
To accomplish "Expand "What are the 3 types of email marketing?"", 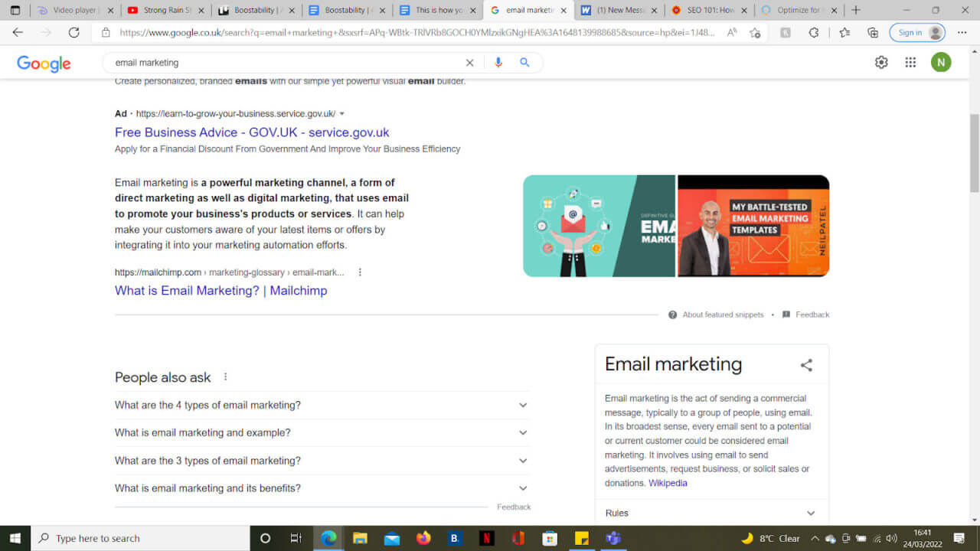I will (322, 461).
